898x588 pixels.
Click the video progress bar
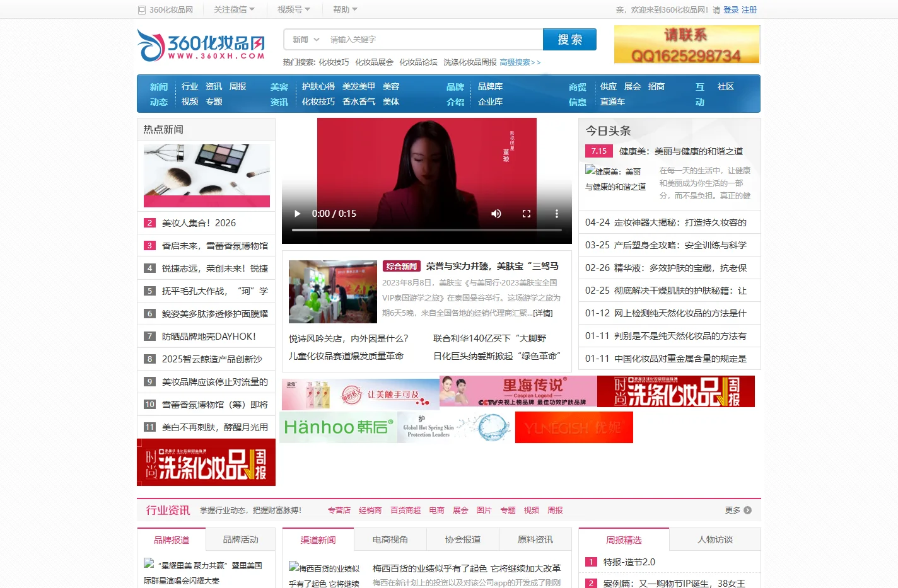pyautogui.click(x=427, y=230)
